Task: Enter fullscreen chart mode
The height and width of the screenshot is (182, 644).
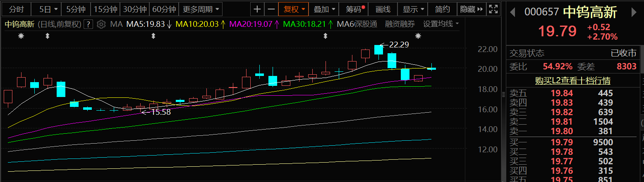Action: click(x=493, y=9)
